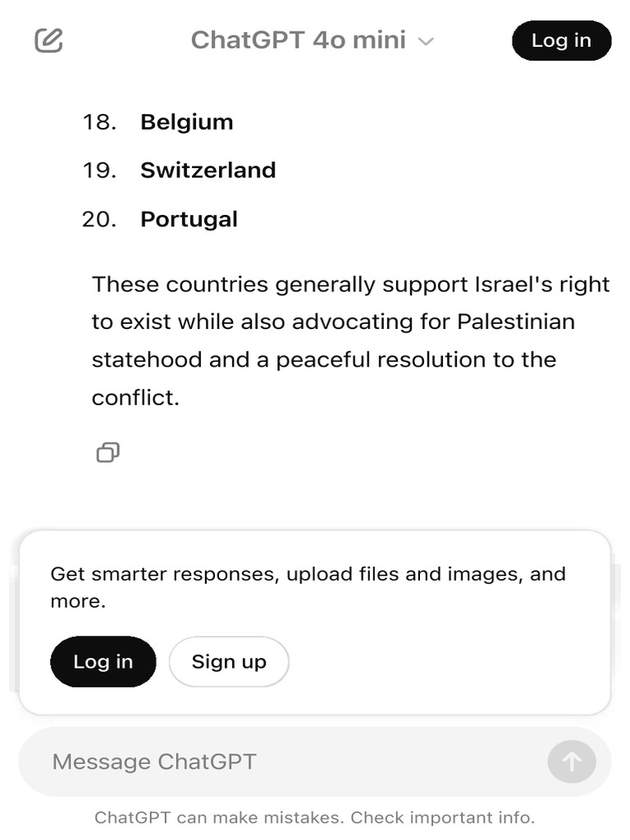Screen dimensions: 630x840
Task: Click the ChatGPT can make mistakes disclaimer
Action: click(314, 818)
